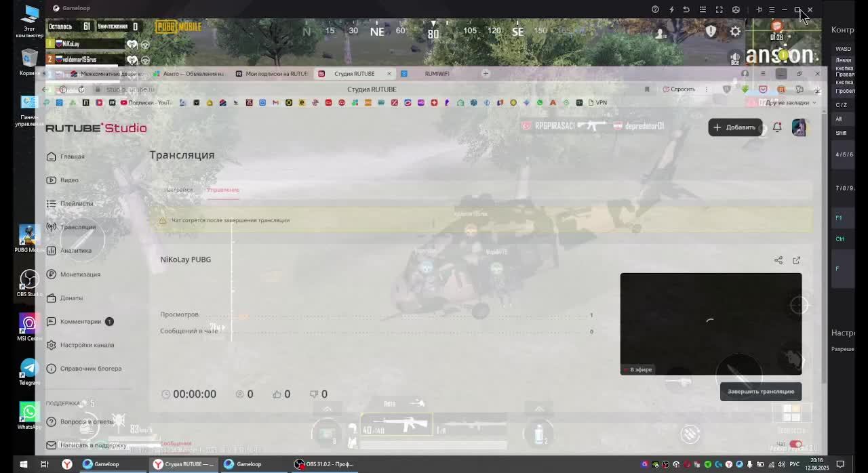Open Yandex Browser from the taskbar
Image resolution: width=868 pixels, height=473 pixels.
click(x=66, y=464)
